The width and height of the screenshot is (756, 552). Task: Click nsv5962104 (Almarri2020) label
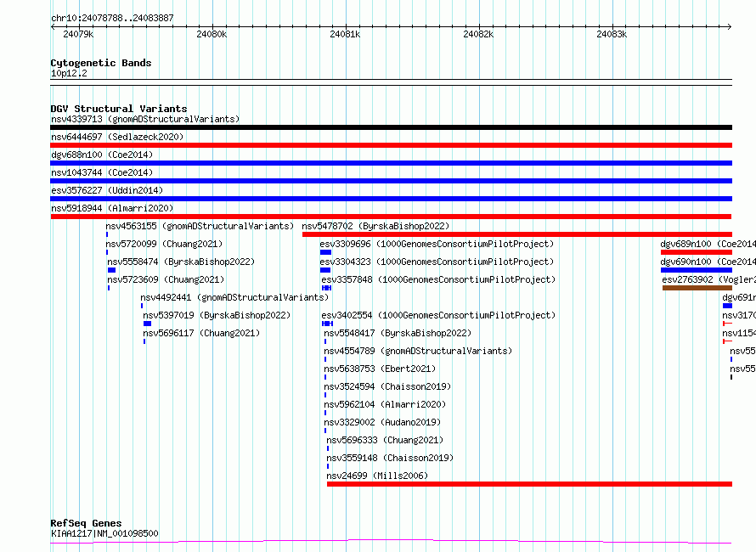point(385,404)
